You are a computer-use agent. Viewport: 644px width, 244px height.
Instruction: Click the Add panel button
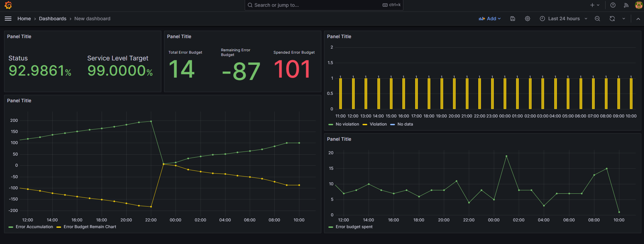[489, 19]
